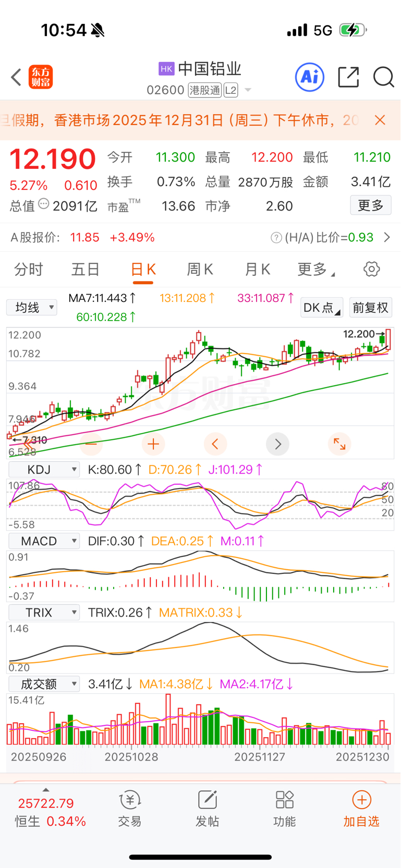Tap the back arrow icon
The image size is (401, 868).
click(x=16, y=77)
